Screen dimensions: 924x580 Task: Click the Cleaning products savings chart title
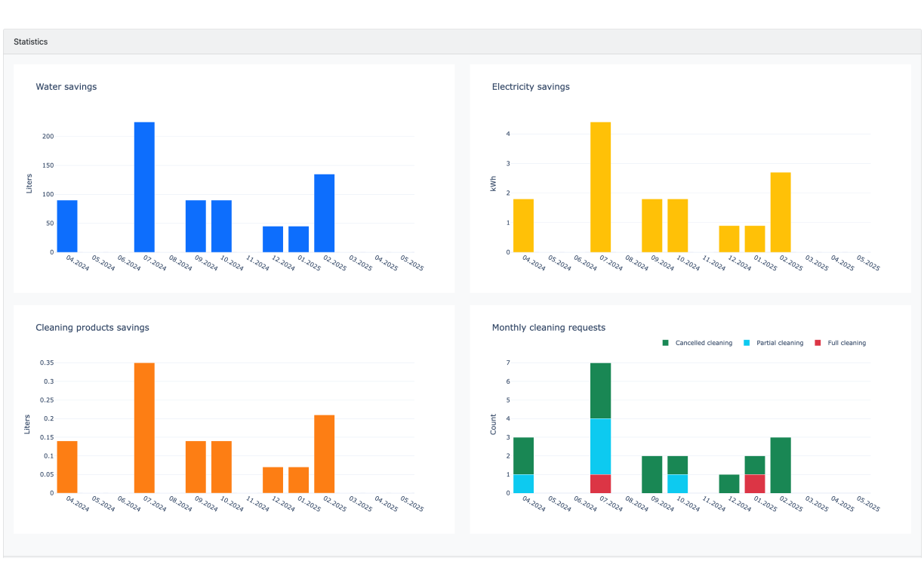pos(92,328)
